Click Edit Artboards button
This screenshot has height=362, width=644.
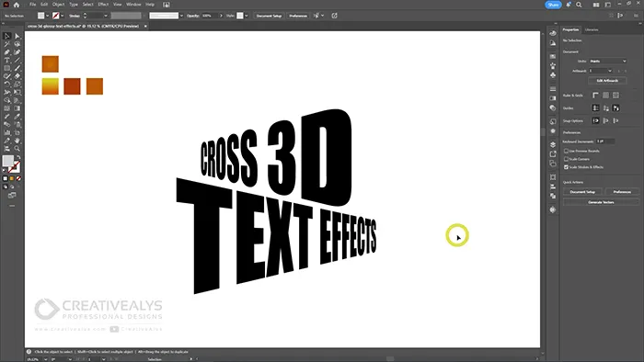click(x=607, y=81)
